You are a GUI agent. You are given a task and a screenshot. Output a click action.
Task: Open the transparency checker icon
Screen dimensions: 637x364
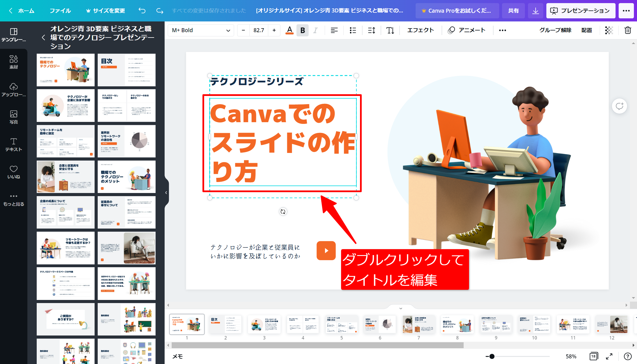coord(609,30)
